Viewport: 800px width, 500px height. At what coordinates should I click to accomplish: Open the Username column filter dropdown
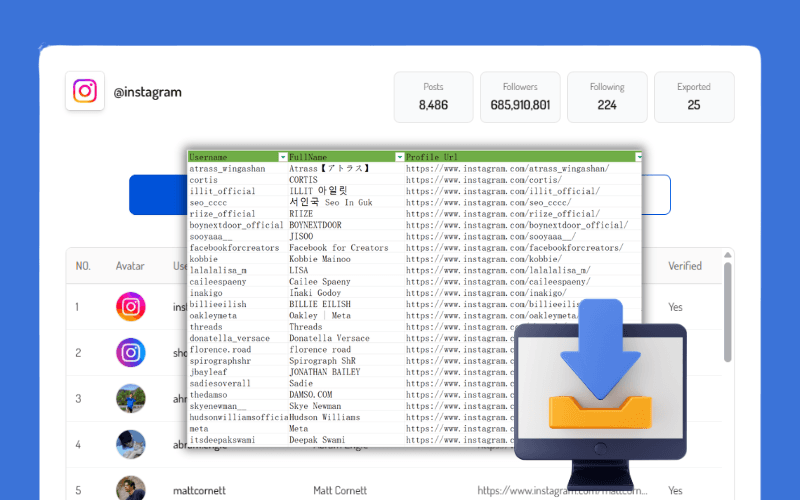tap(283, 157)
